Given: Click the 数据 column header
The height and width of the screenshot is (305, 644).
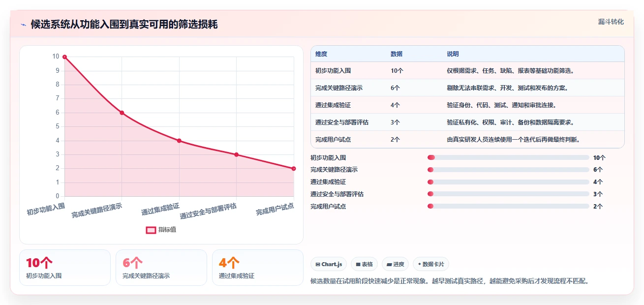Looking at the screenshot, I should pyautogui.click(x=397, y=54).
